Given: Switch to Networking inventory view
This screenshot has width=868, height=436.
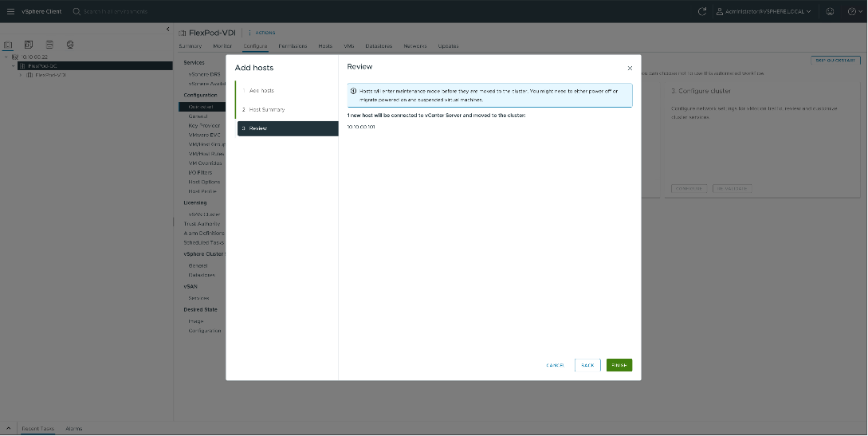Looking at the screenshot, I should point(70,45).
